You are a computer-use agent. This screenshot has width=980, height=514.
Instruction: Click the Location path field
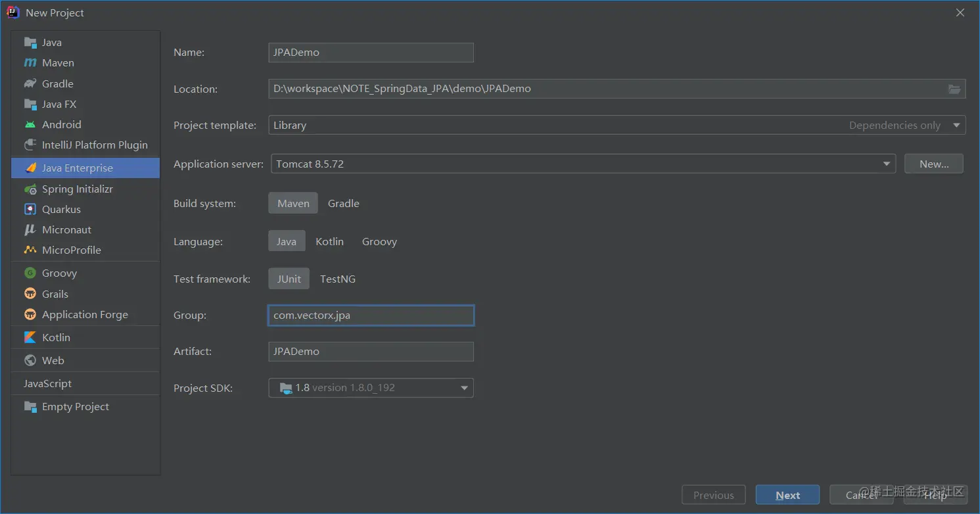pyautogui.click(x=617, y=89)
